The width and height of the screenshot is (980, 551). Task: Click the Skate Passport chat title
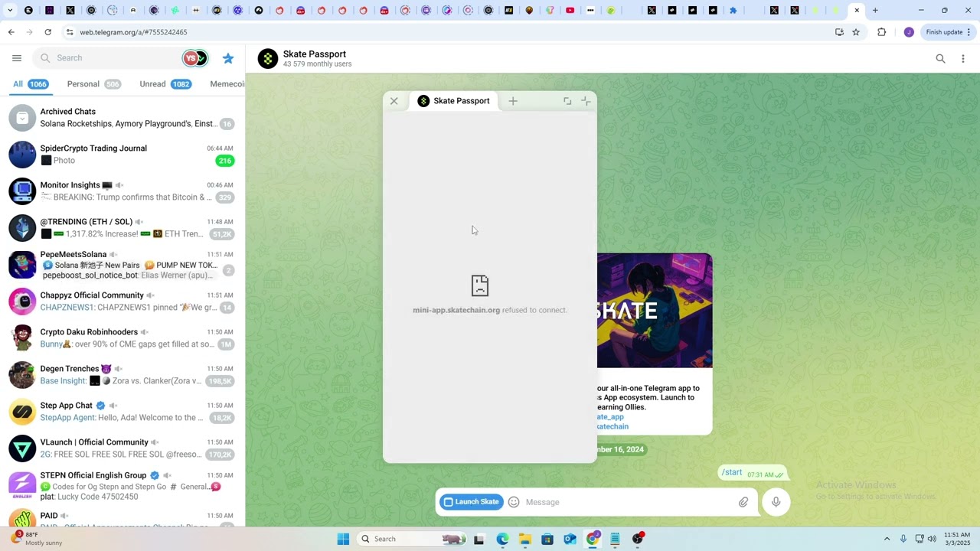point(315,54)
